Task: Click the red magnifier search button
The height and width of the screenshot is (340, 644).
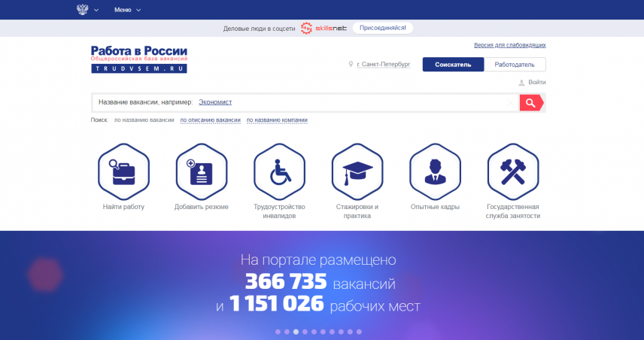Action: click(x=531, y=102)
